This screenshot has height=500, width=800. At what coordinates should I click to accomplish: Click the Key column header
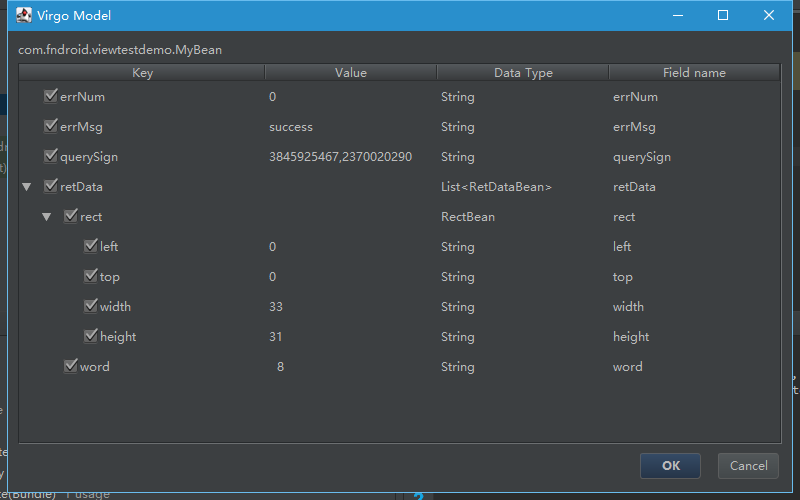point(142,73)
